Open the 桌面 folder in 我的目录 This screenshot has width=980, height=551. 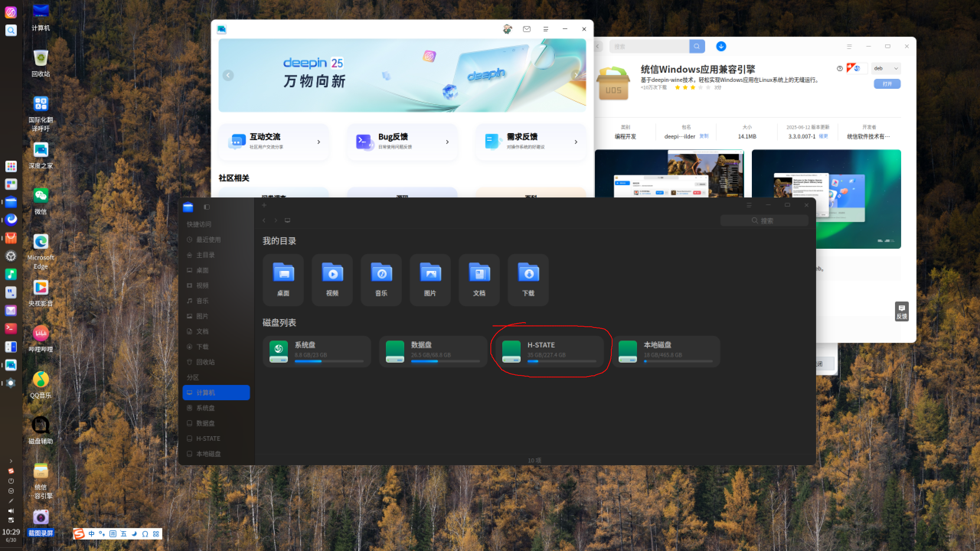(283, 280)
